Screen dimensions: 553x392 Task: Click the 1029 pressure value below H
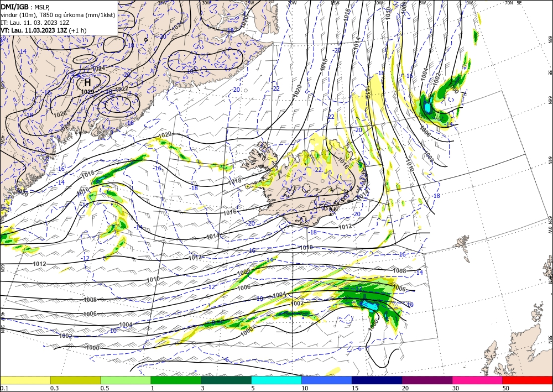pyautogui.click(x=87, y=92)
